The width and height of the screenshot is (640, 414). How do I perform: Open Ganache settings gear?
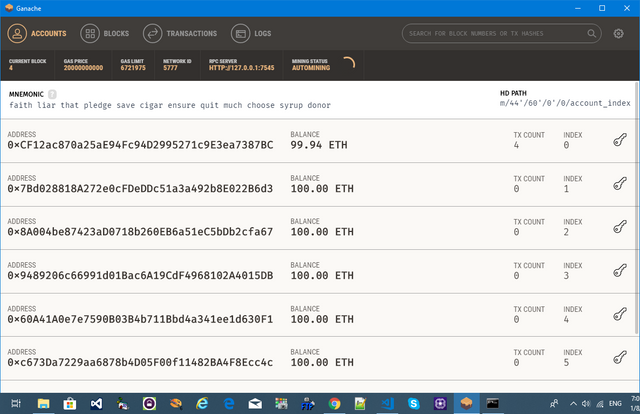pyautogui.click(x=618, y=33)
